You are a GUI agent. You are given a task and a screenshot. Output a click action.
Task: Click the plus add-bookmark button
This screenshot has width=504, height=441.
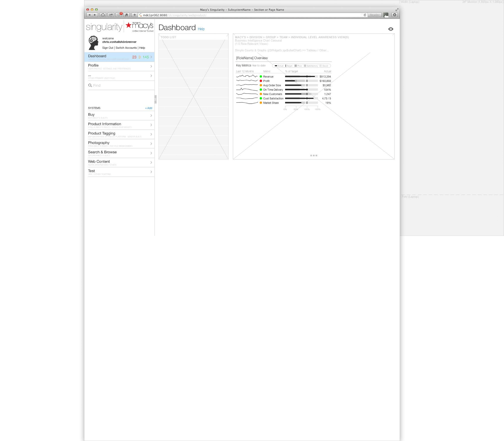coord(135,15)
